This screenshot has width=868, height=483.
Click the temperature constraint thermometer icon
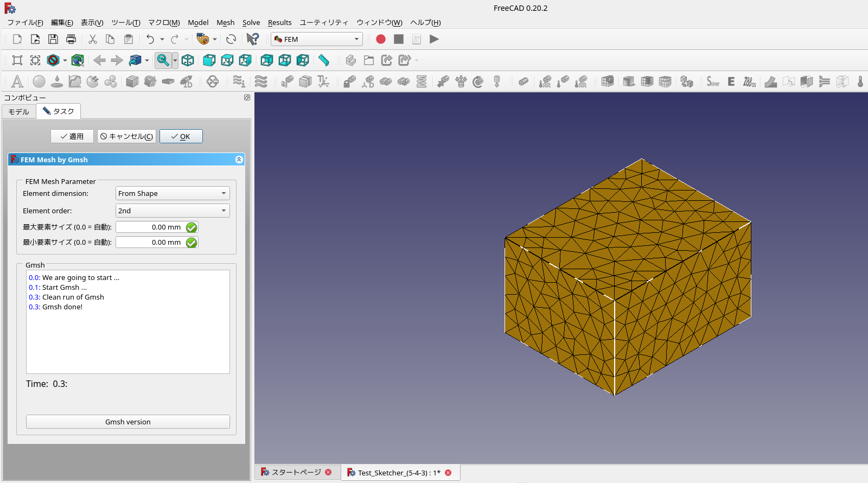point(860,81)
